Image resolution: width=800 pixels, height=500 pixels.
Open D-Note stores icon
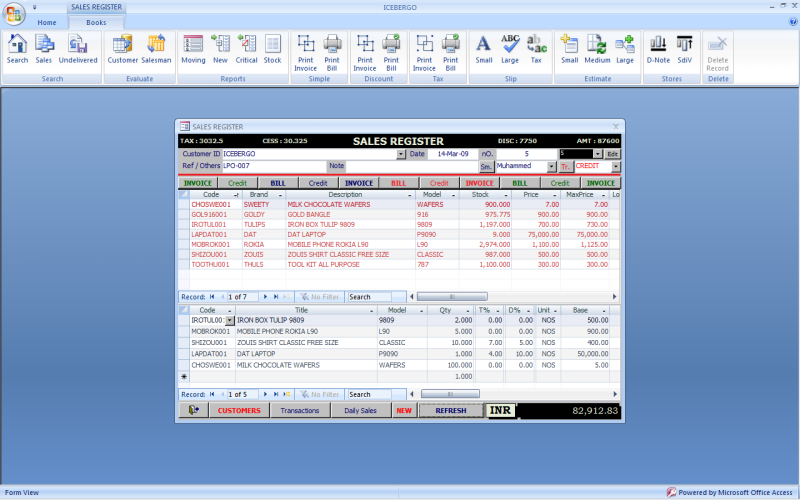[x=658, y=49]
